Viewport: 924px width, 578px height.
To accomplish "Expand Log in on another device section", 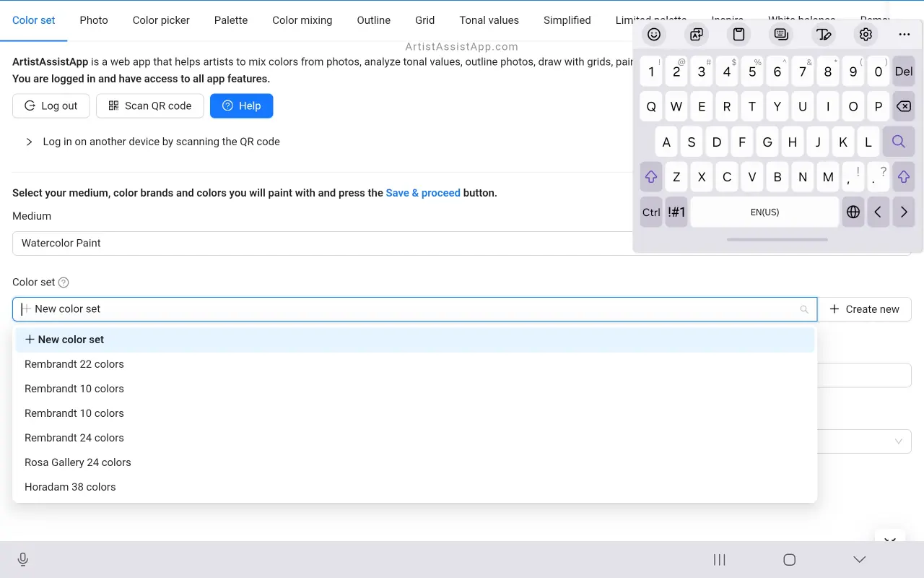I will tap(153, 142).
